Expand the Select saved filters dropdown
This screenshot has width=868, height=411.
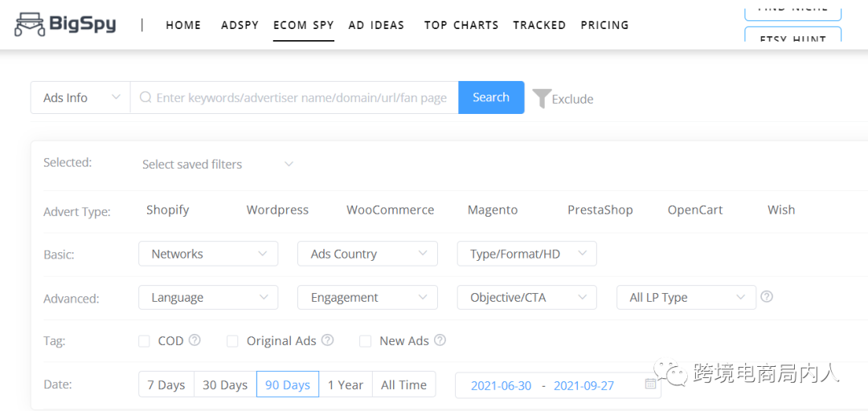pyautogui.click(x=217, y=165)
